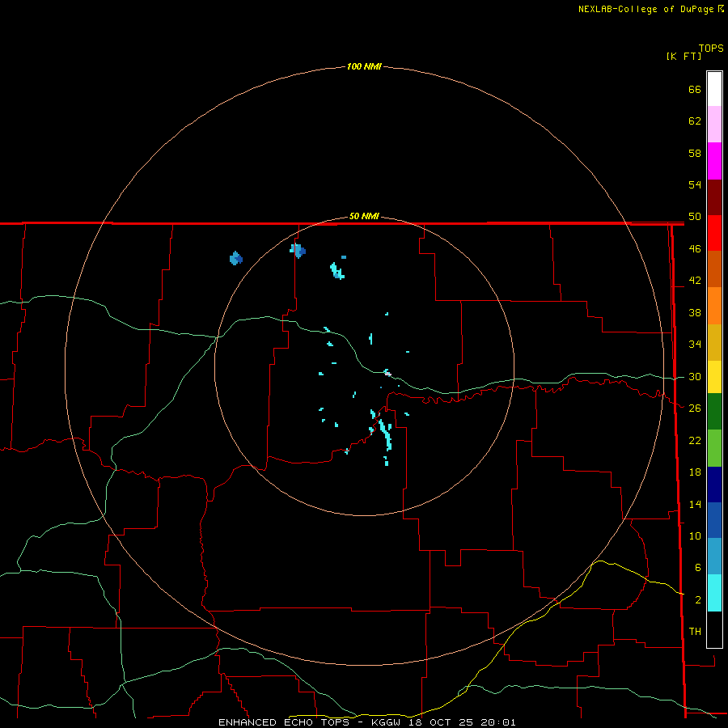Click the white top swatch of the legend
The width and height of the screenshot is (728, 728).
[x=714, y=89]
